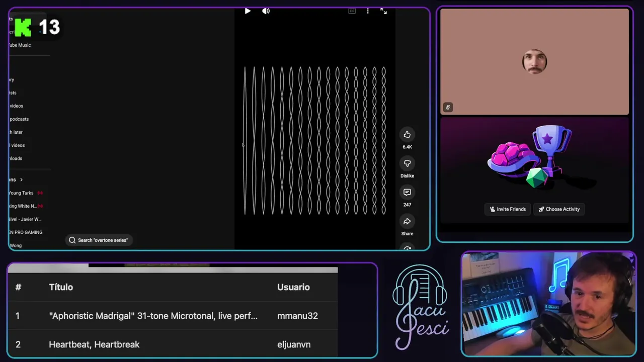The image size is (644, 362).
Task: Click live indicator beside Young Turks
Action: tap(40, 193)
